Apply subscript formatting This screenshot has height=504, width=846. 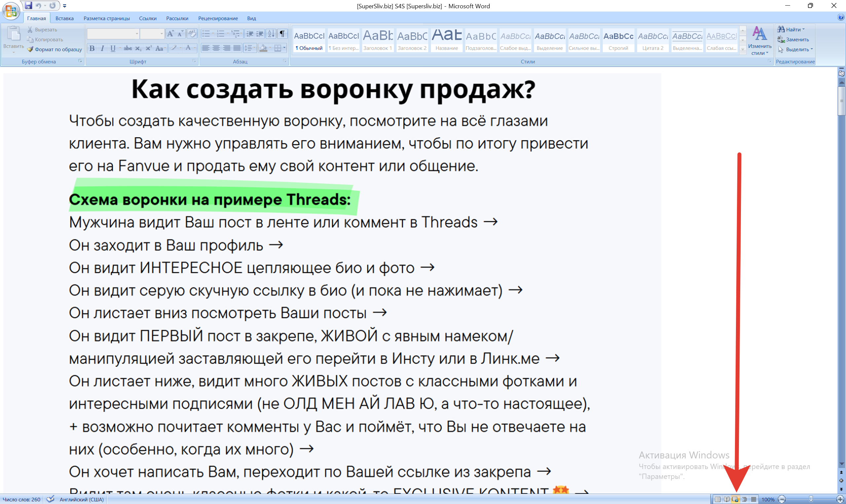tap(138, 48)
